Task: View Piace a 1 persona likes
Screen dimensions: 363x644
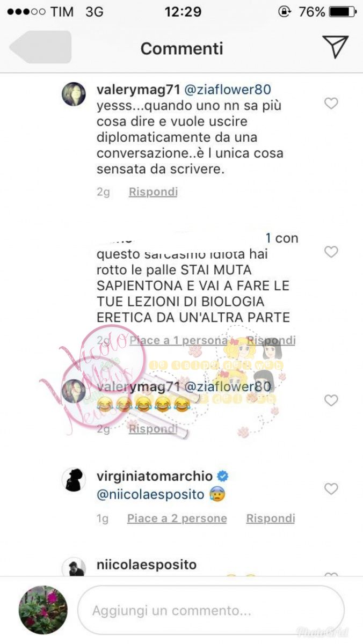Action: point(179,341)
